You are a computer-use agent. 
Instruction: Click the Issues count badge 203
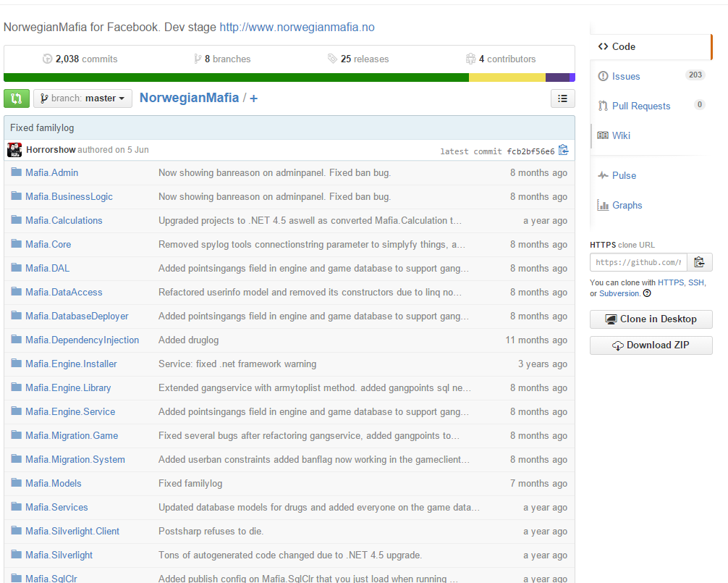[695, 75]
